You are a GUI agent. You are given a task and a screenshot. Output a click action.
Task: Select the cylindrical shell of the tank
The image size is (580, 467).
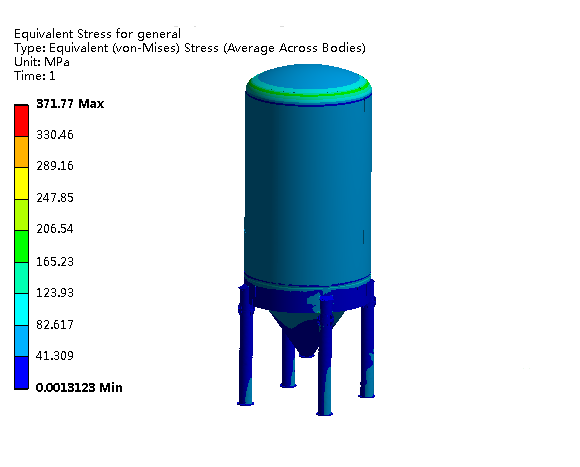tap(308, 189)
